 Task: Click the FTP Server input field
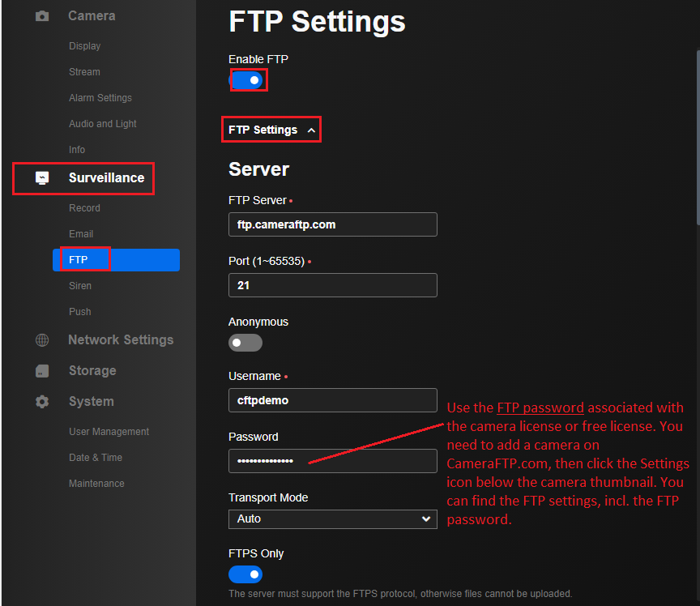[x=333, y=224]
